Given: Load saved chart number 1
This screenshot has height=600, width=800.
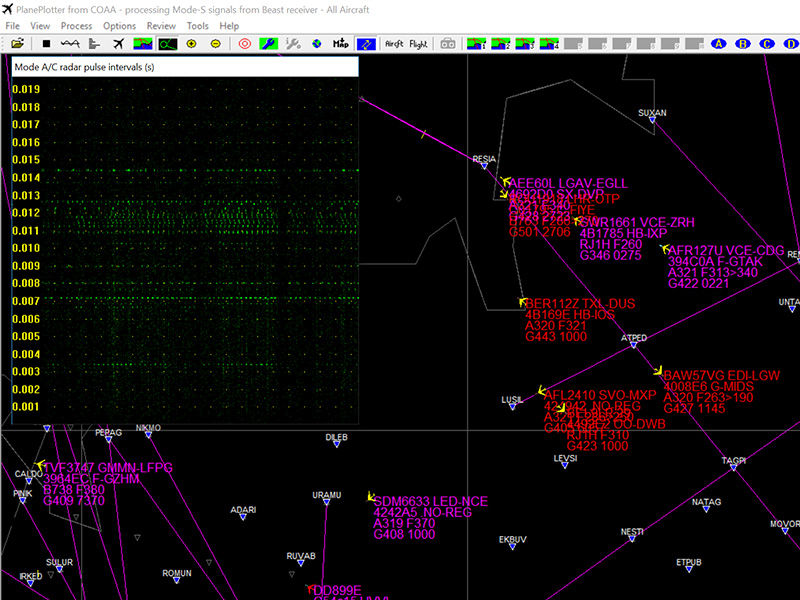Looking at the screenshot, I should pos(477,44).
